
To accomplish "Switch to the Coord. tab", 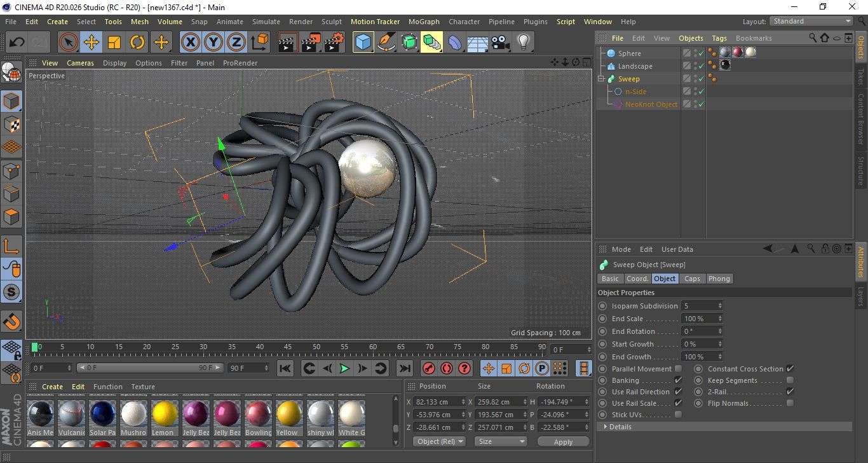I will pyautogui.click(x=637, y=279).
